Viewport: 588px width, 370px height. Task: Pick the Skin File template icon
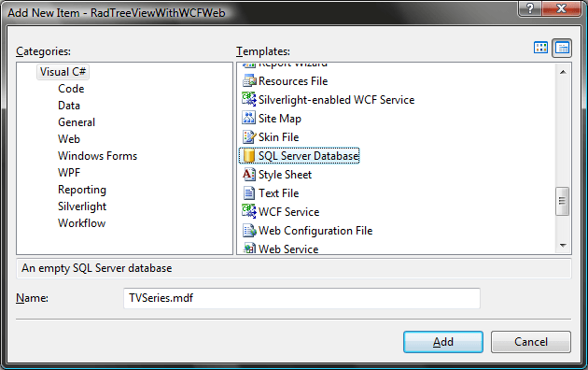coord(248,137)
